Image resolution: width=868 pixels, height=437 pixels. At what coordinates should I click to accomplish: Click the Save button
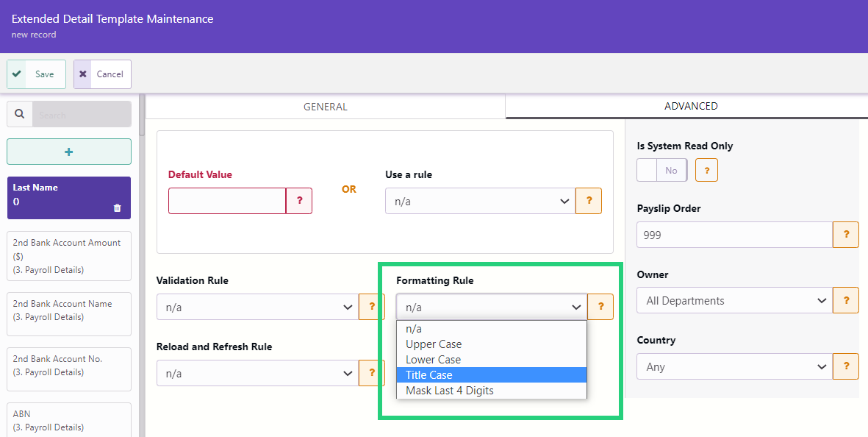(37, 74)
